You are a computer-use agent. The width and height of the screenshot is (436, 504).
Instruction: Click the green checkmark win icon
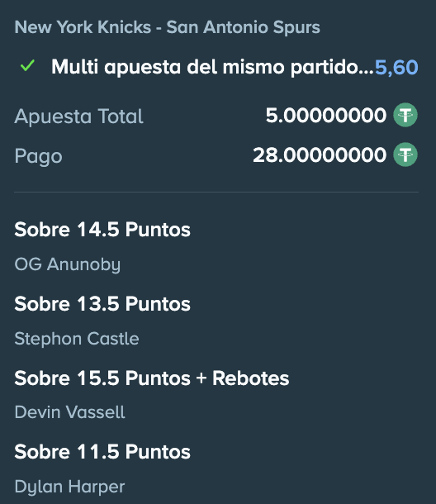click(27, 66)
